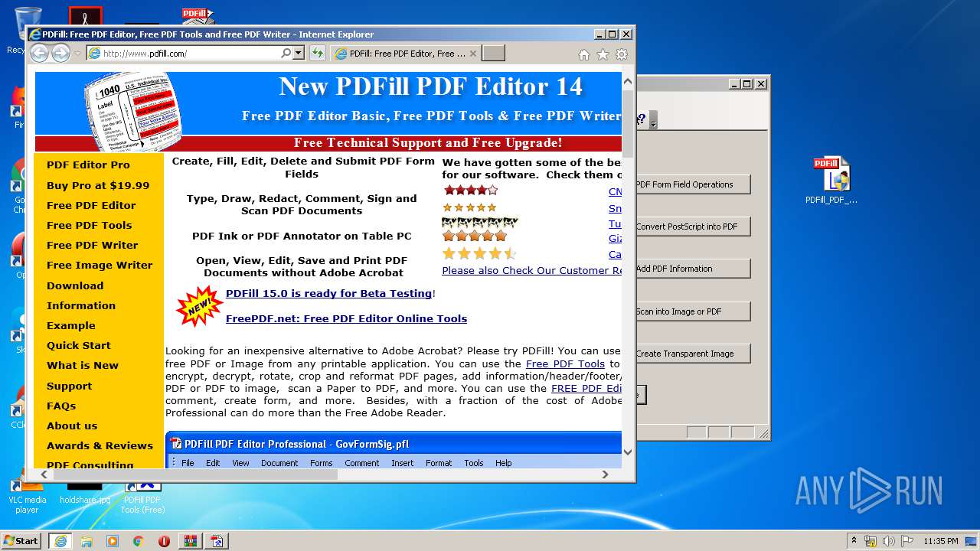This screenshot has width=980, height=551.
Task: Click Scan into Image or PDF button
Action: coord(692,311)
